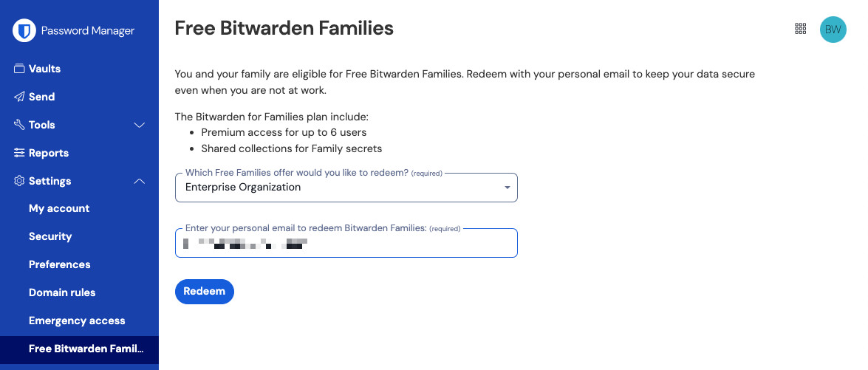Open the Free Families offer dropdown
The image size is (868, 370).
[346, 188]
